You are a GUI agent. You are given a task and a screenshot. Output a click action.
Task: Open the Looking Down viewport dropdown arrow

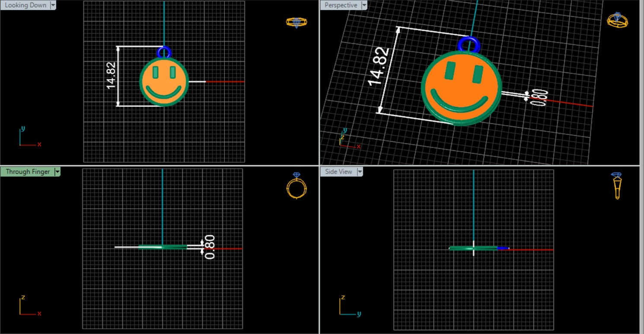pos(53,5)
